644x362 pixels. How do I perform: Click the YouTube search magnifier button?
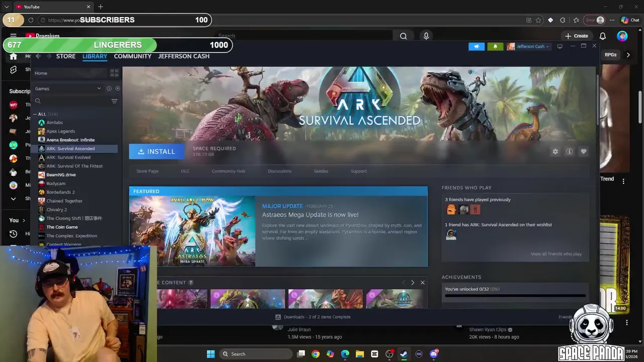pos(404,36)
